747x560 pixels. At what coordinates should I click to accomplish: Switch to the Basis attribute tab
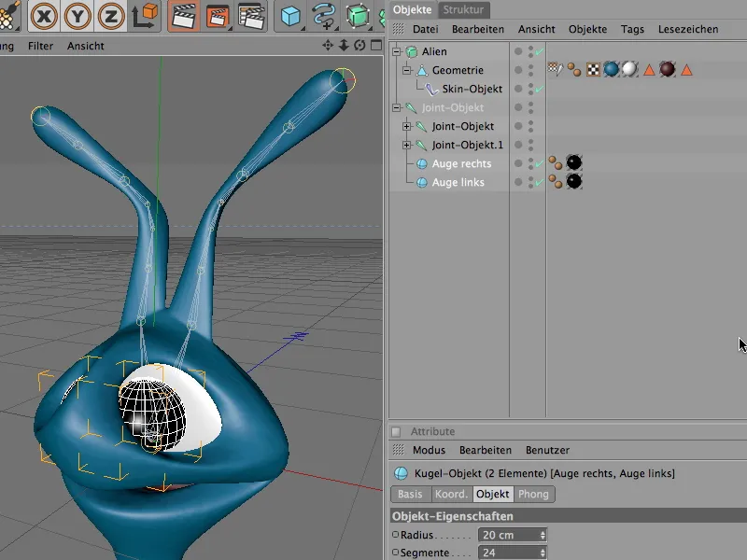(x=410, y=494)
